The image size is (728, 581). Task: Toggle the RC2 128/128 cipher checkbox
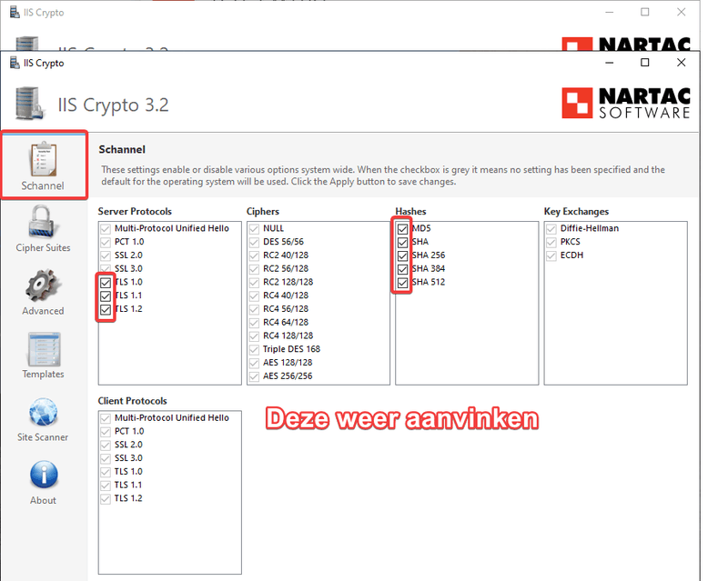254,283
